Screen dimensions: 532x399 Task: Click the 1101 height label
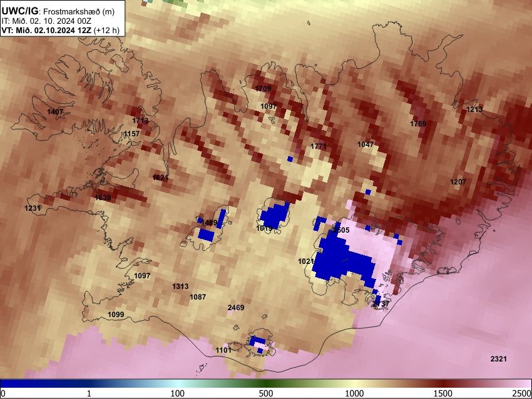(x=223, y=350)
